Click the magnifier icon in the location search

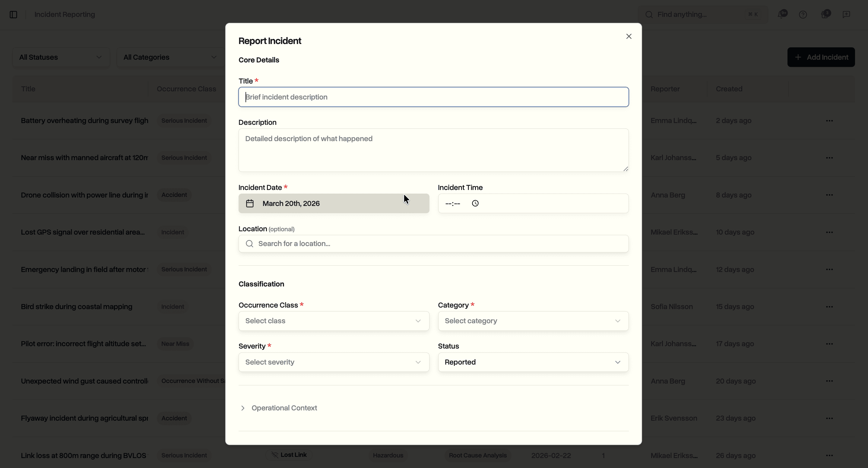click(249, 244)
